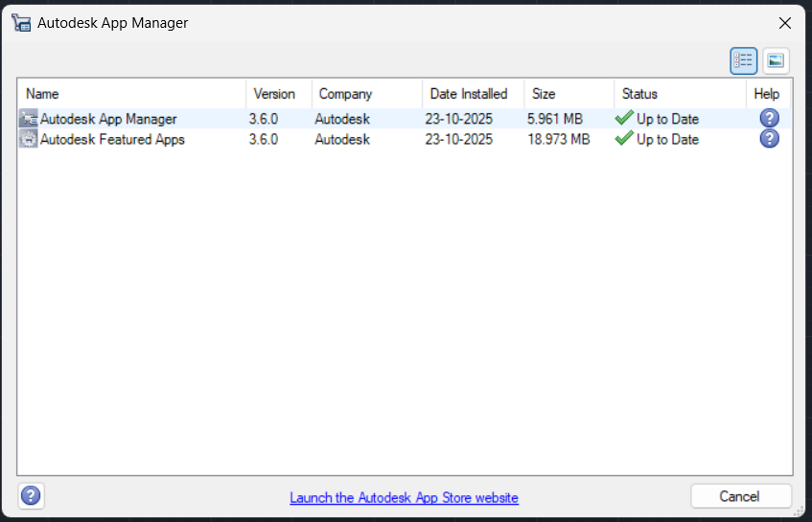Click version 3.6.0 in Featured Apps row
812x522 pixels.
click(263, 139)
